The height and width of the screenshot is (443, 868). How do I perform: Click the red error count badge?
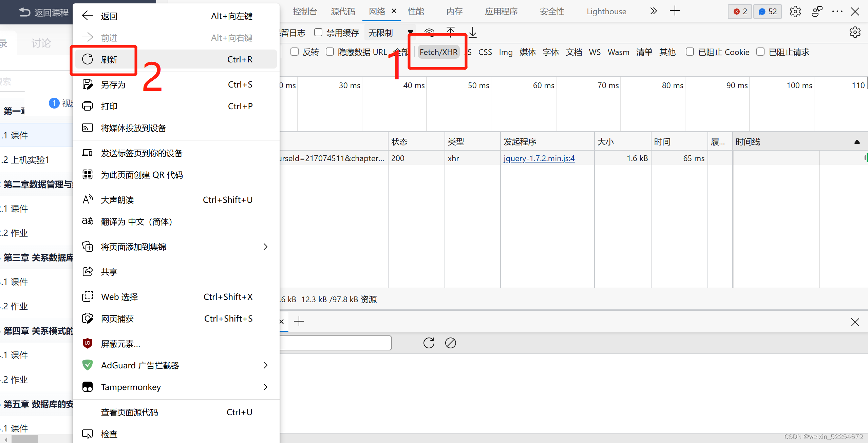[740, 12]
